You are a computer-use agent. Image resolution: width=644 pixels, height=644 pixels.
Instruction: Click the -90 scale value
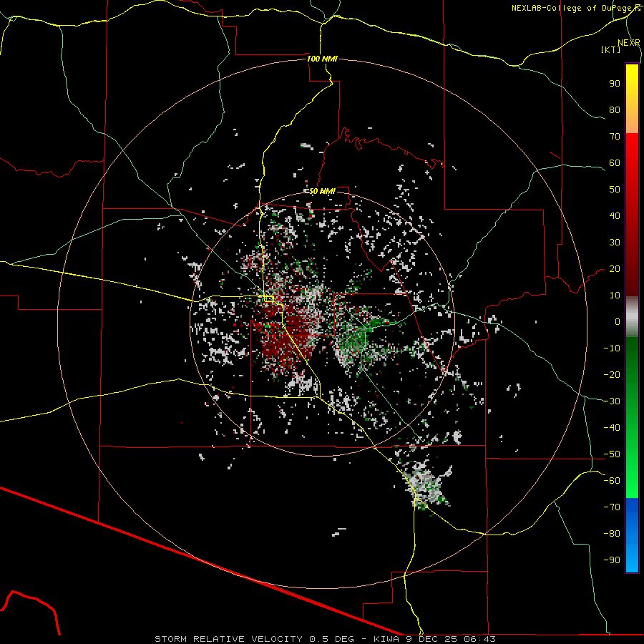tap(612, 560)
